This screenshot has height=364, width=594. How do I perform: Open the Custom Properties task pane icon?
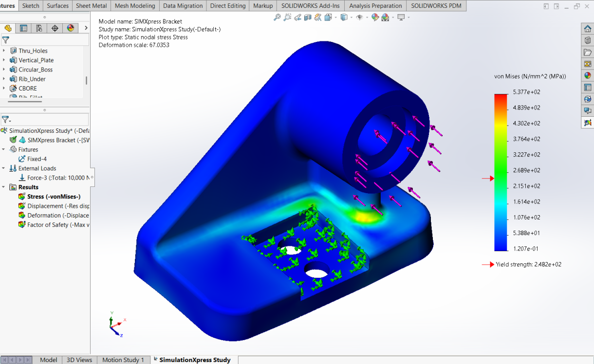(x=588, y=88)
